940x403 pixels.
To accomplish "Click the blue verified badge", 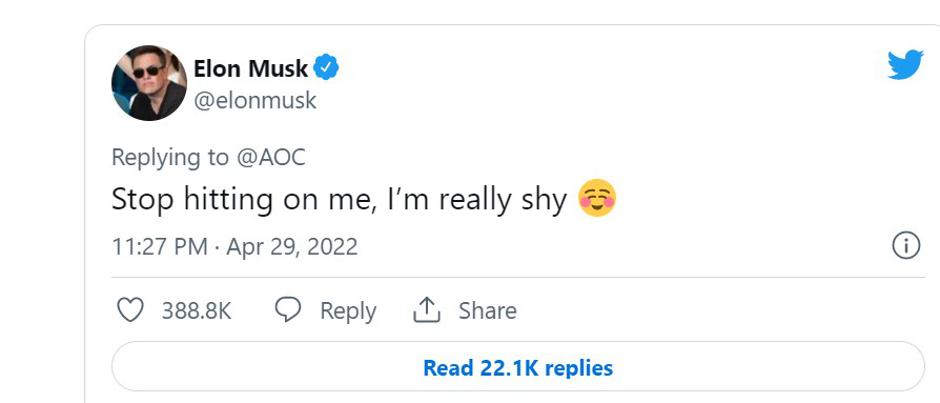I will tap(327, 69).
